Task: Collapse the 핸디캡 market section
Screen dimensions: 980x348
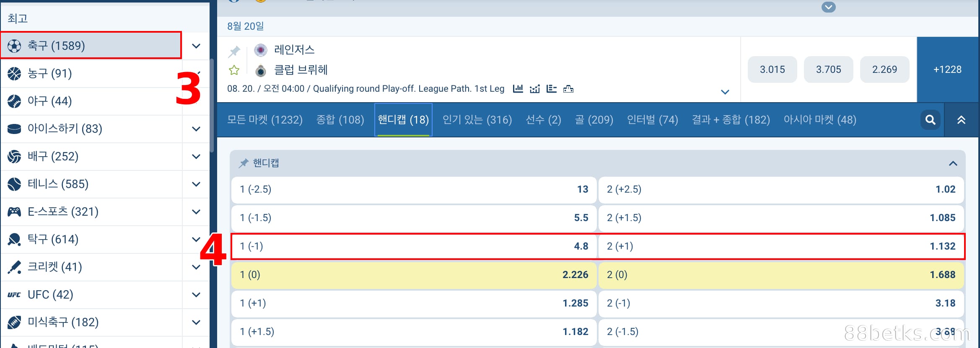Action: pyautogui.click(x=953, y=163)
